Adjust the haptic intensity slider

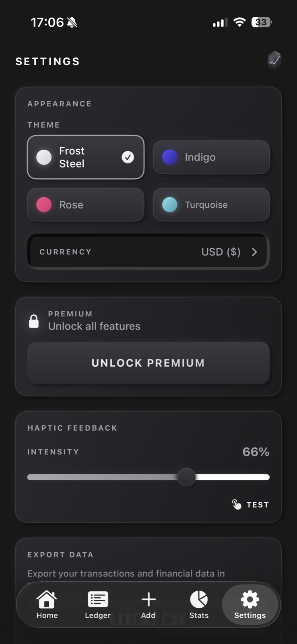click(x=186, y=477)
